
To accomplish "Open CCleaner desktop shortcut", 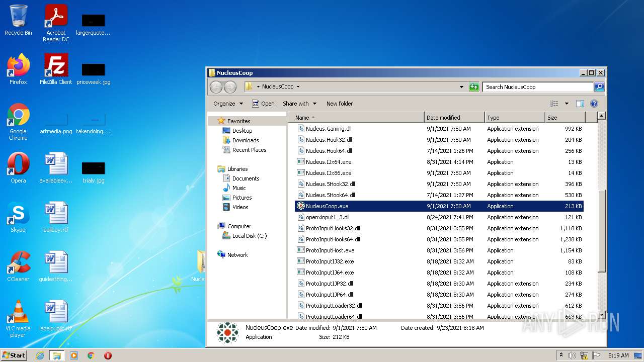I will pos(18,266).
